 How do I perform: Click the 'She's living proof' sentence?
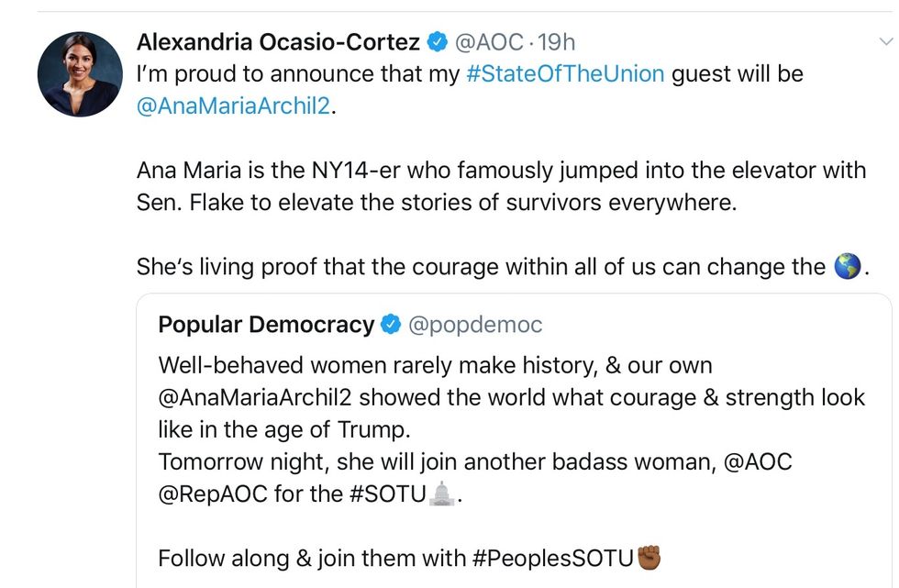[481, 267]
